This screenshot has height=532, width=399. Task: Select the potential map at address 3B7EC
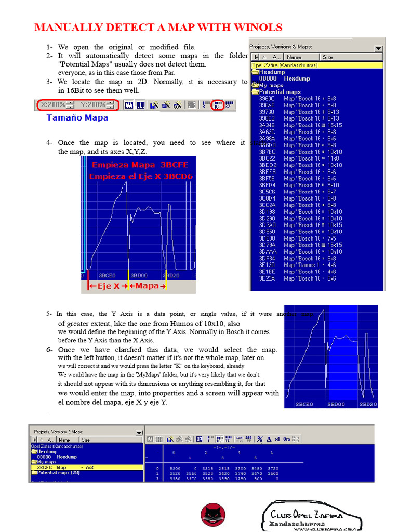point(301,152)
